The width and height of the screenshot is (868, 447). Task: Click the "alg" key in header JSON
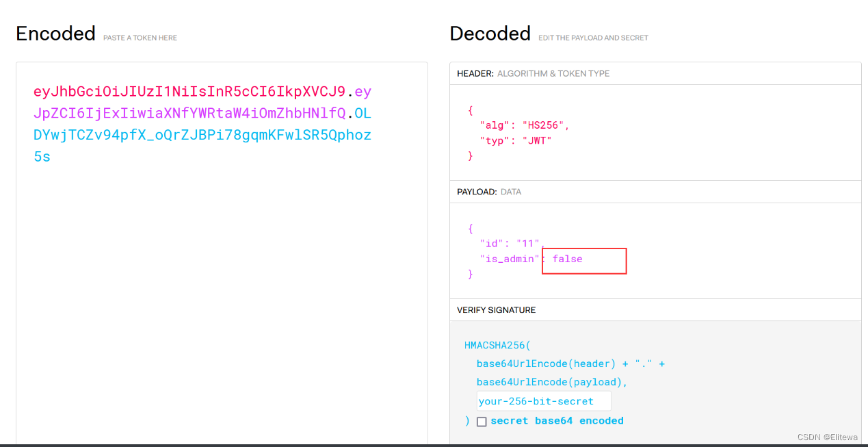[x=495, y=125]
